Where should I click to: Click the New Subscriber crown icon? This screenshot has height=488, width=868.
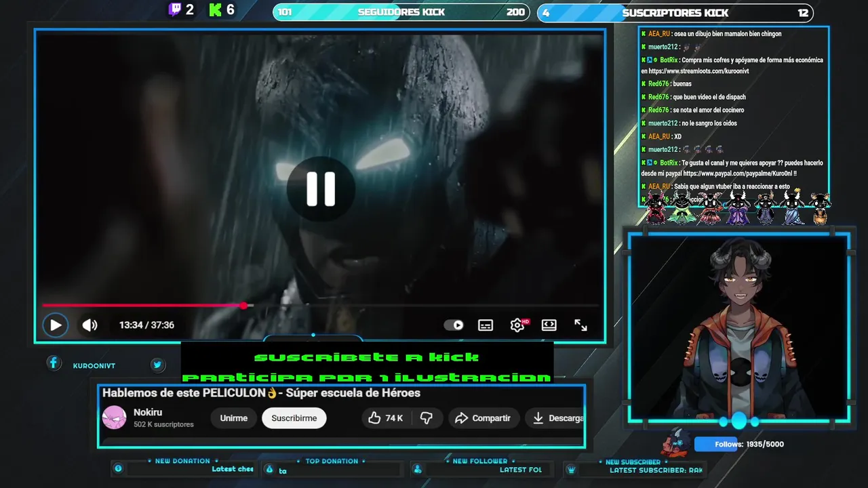click(x=571, y=469)
